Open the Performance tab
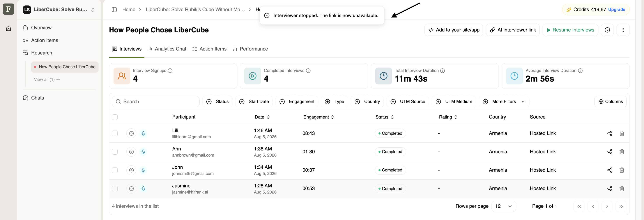This screenshot has width=644, height=220. (x=250, y=49)
